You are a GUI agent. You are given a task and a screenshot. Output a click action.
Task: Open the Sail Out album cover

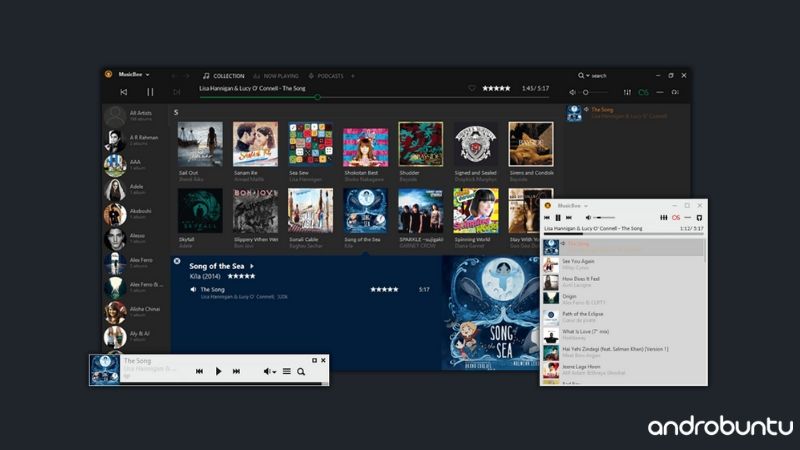(200, 144)
